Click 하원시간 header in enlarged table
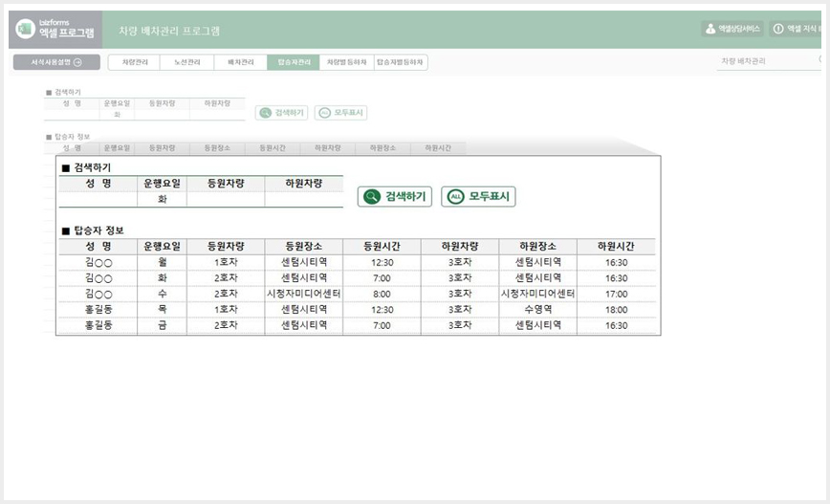 [x=616, y=246]
